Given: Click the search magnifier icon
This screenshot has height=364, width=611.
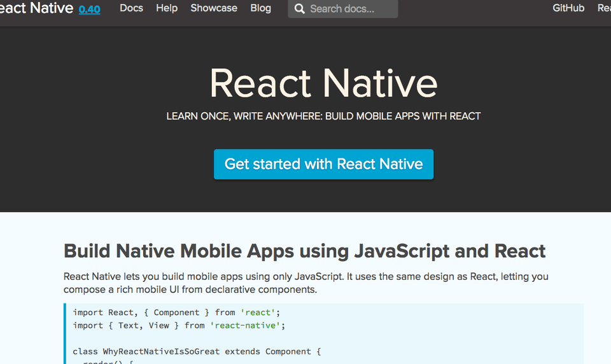Looking at the screenshot, I should [299, 8].
